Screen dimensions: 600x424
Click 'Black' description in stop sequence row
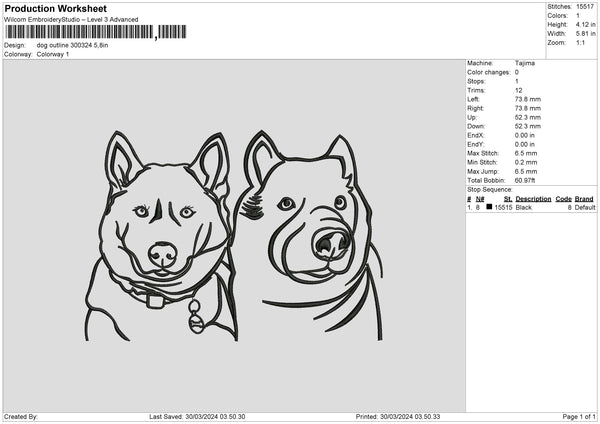523,207
